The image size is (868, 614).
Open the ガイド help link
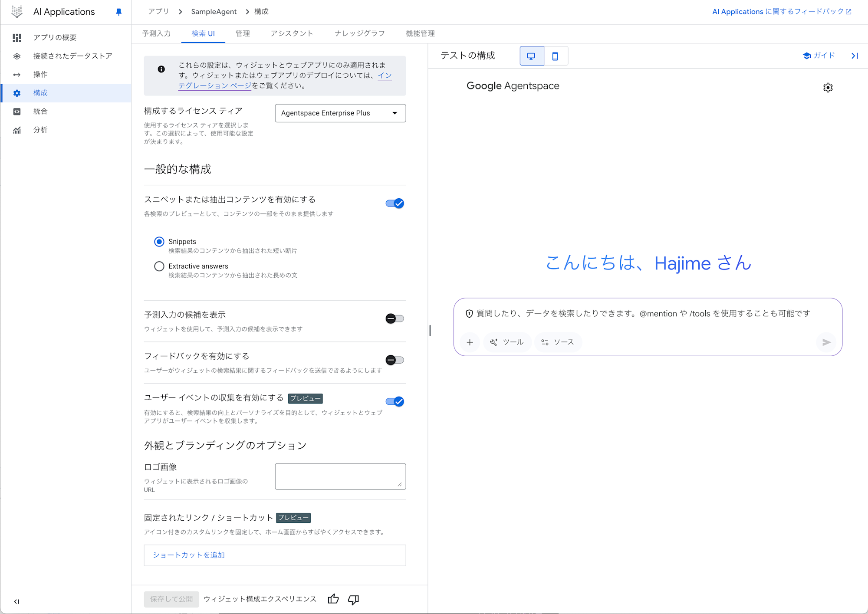click(819, 56)
